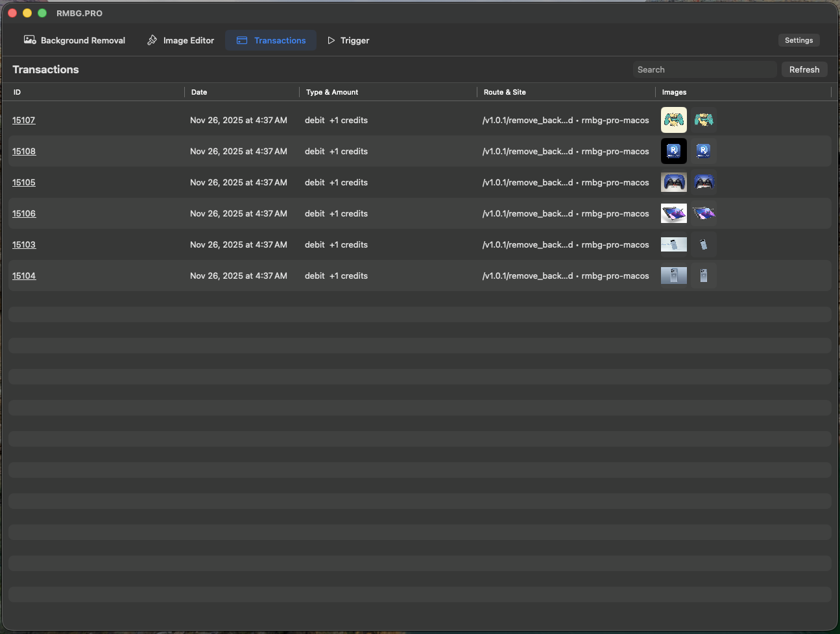View original gamepad thumbnail for transaction 15105
This screenshot has width=840, height=634.
tap(673, 182)
